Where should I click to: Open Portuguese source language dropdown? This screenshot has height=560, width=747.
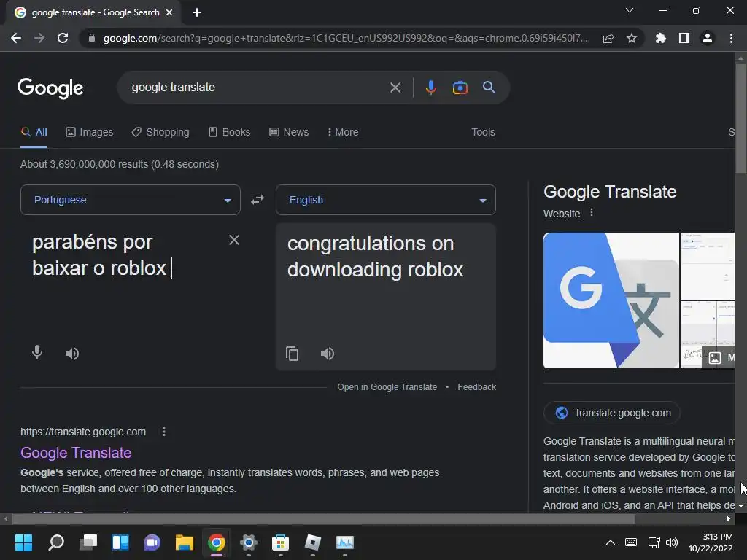pyautogui.click(x=131, y=200)
